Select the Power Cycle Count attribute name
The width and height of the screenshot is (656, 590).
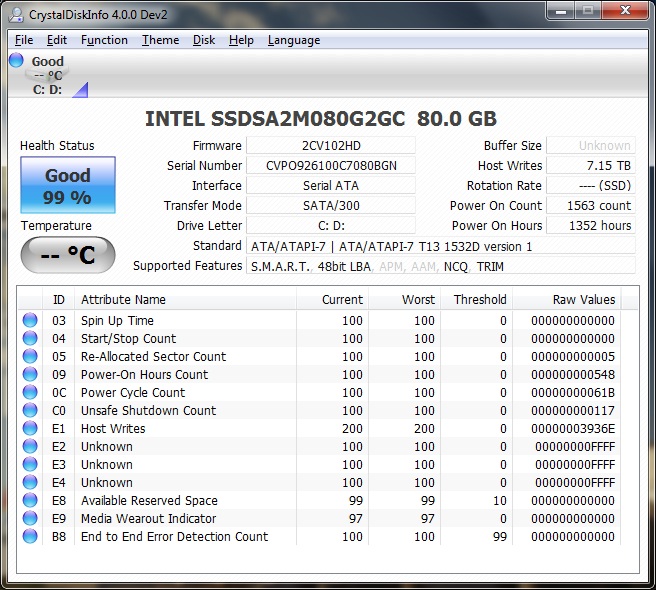(133, 392)
